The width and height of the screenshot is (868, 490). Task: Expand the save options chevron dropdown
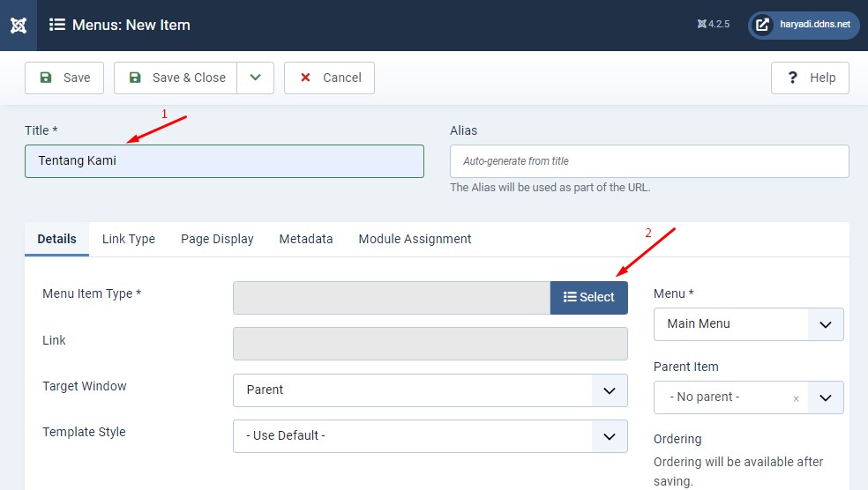click(255, 78)
